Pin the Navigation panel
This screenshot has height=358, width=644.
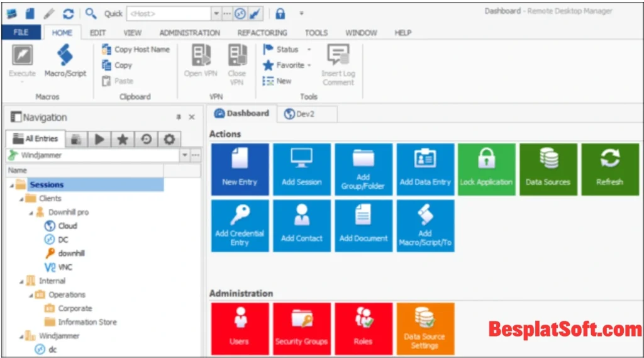click(179, 117)
